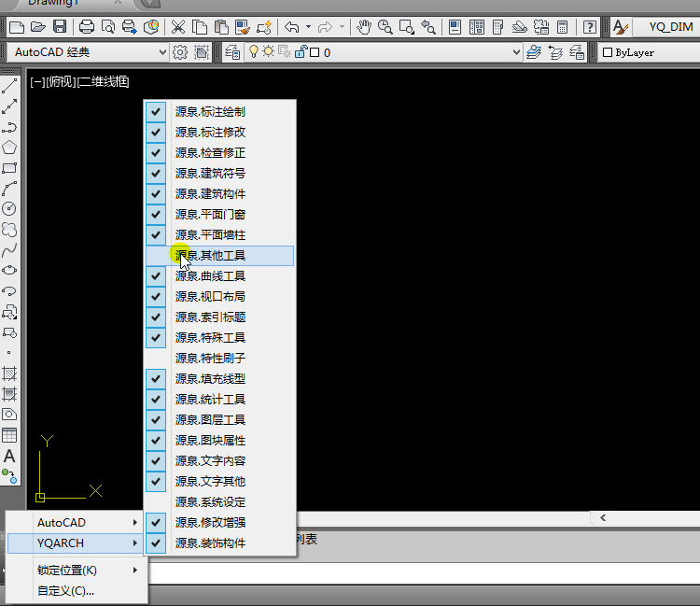Choose 自定义(C)... from the context menu
Viewport: 700px width, 606px height.
[x=77, y=591]
